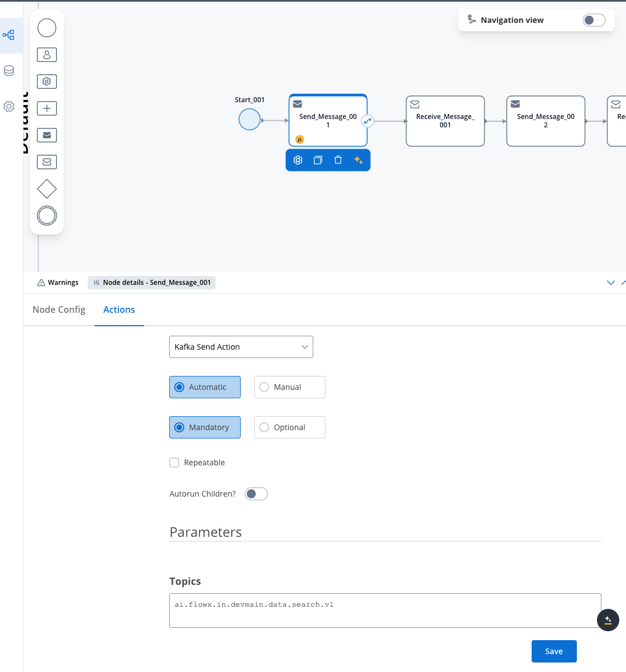Viewport: 626px width, 672px height.
Task: Add a subprocess plus node from palette
Action: (x=47, y=108)
